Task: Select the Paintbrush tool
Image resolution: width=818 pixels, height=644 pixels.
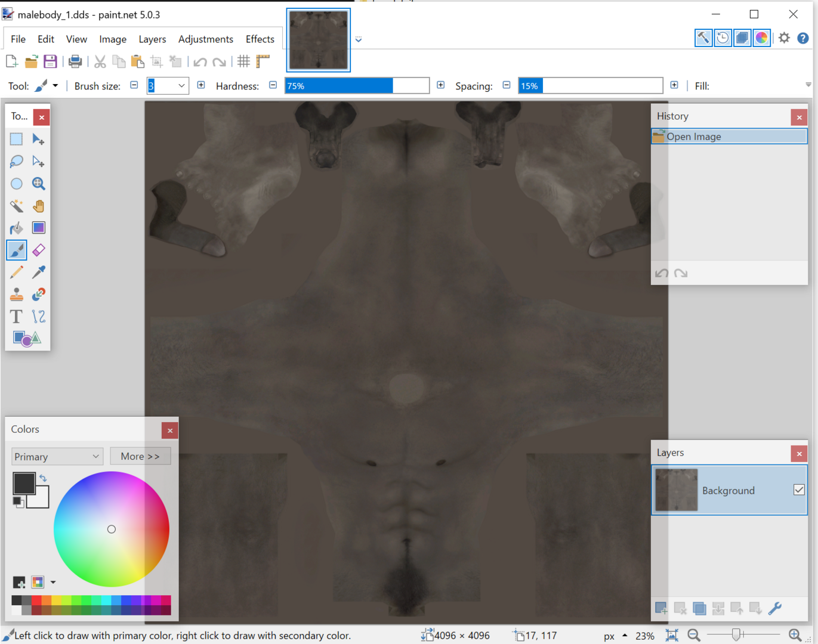Action: (16, 250)
